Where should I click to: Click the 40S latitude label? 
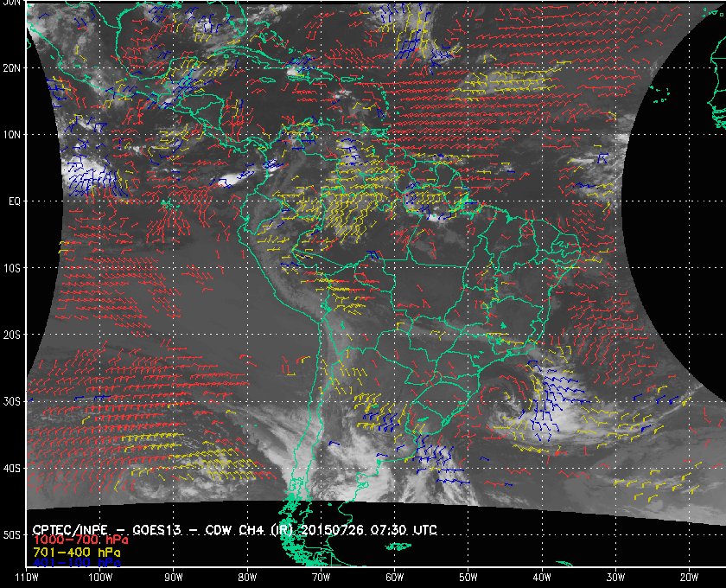coord(11,468)
